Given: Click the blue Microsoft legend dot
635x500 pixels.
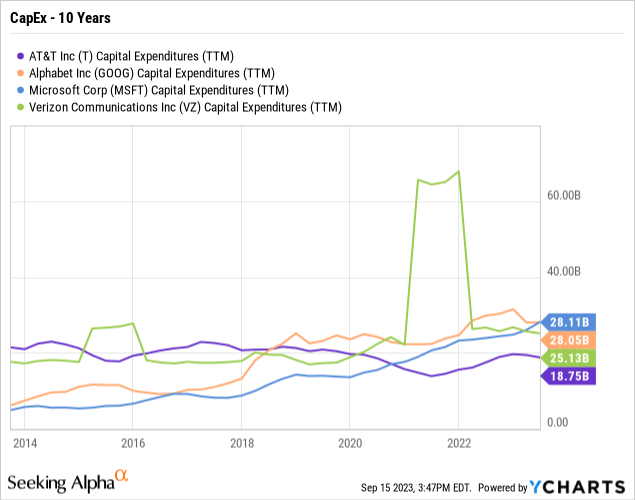Looking at the screenshot, I should 22,90.
